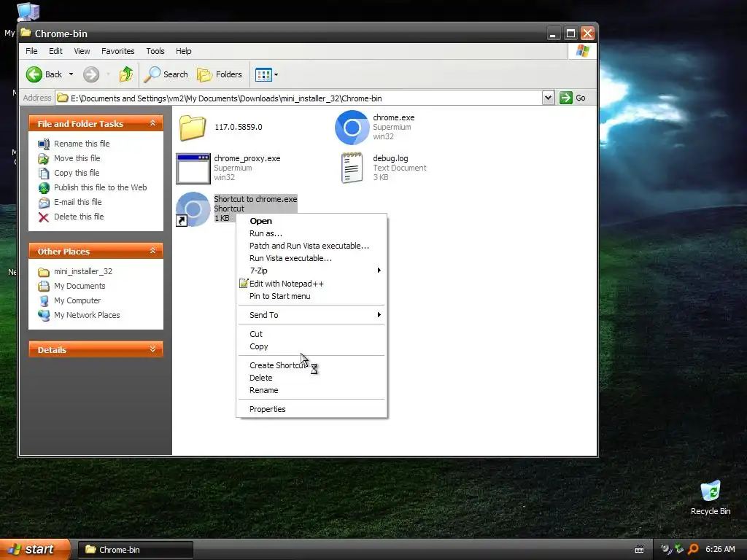Select the Shortcut to chrome.exe icon
747x560 pixels.
193,209
